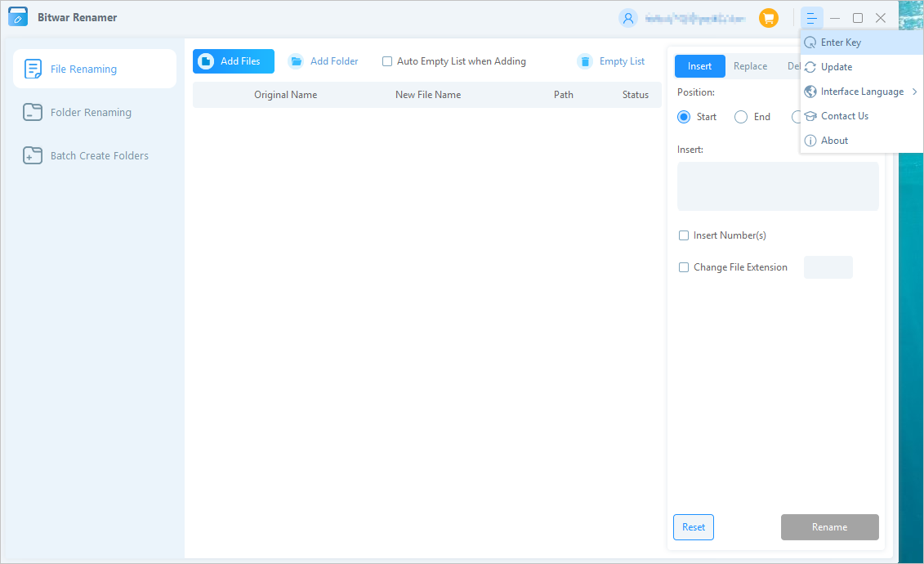924x564 pixels.
Task: Enable the Insert Number(s) checkbox
Action: pyautogui.click(x=684, y=235)
